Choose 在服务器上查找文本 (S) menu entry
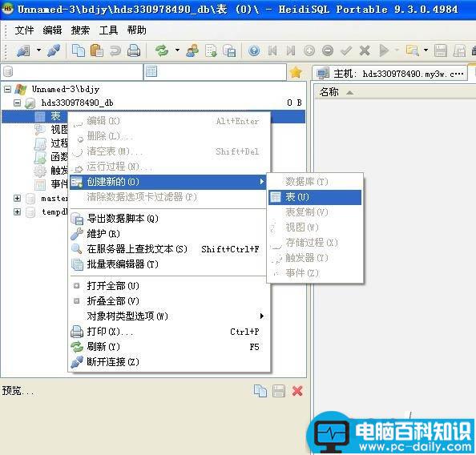 point(167,249)
